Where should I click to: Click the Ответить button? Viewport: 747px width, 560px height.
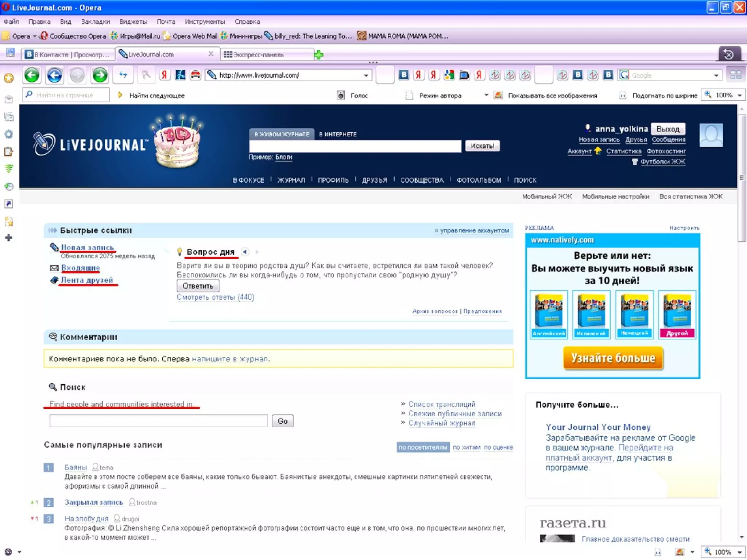(198, 286)
